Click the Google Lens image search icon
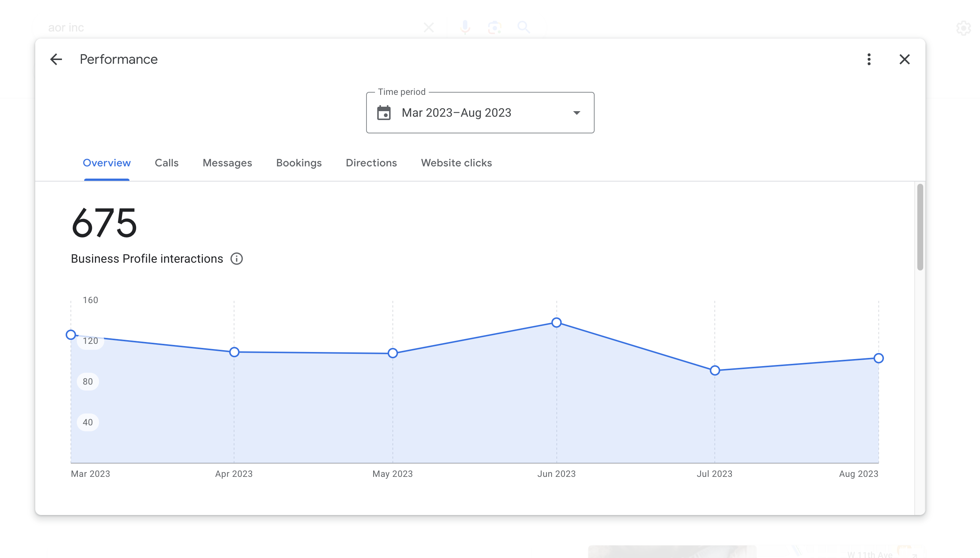The height and width of the screenshot is (558, 980). (x=494, y=27)
